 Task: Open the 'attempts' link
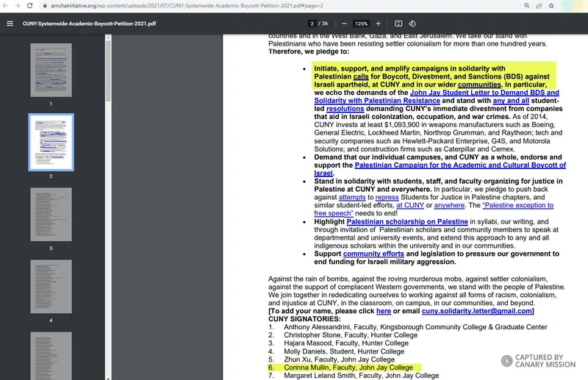pos(352,197)
